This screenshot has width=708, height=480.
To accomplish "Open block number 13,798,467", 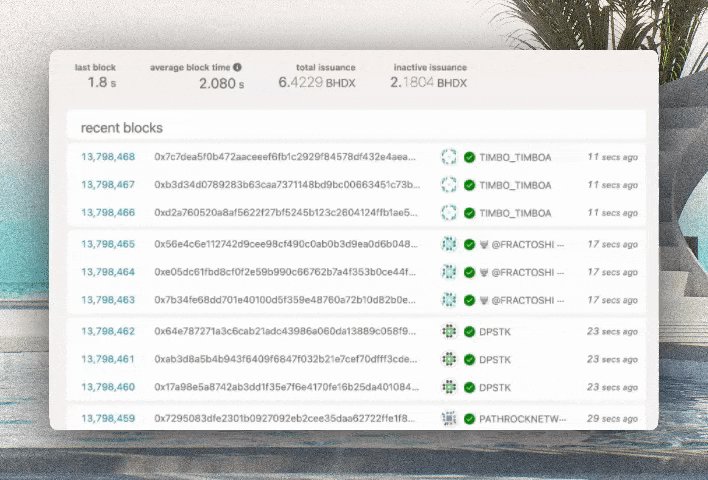I will point(108,185).
